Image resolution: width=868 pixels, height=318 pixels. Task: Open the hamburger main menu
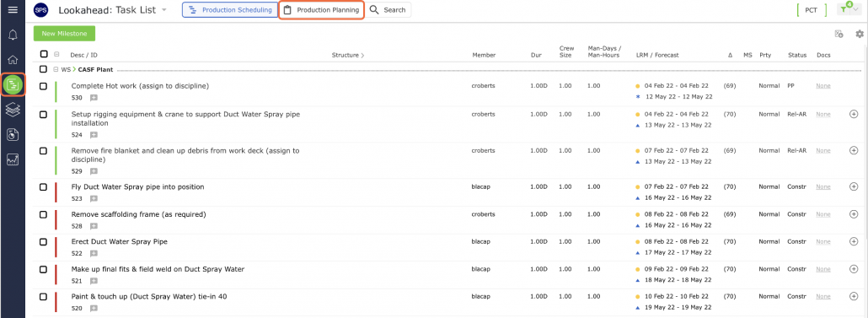[x=13, y=9]
